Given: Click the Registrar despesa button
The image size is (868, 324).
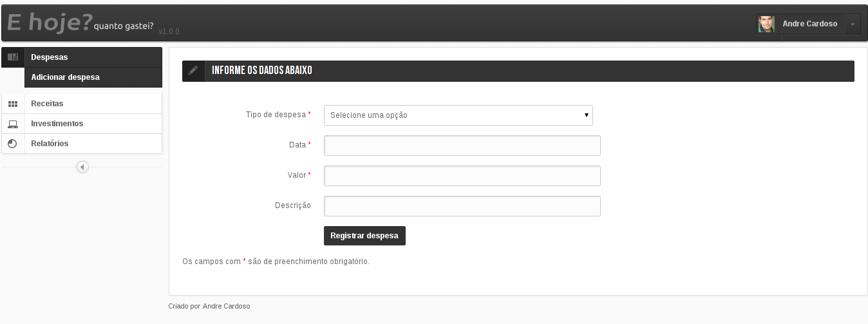Looking at the screenshot, I should click(364, 236).
